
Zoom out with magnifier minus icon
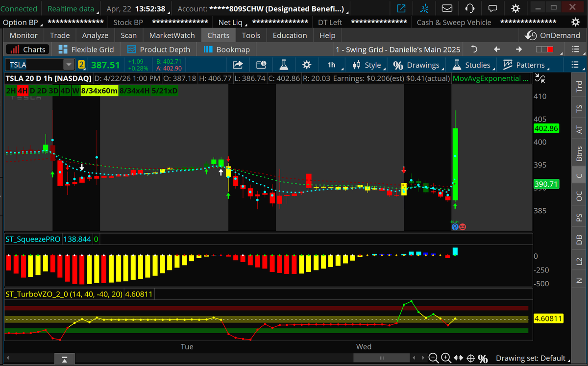pyautogui.click(x=434, y=358)
